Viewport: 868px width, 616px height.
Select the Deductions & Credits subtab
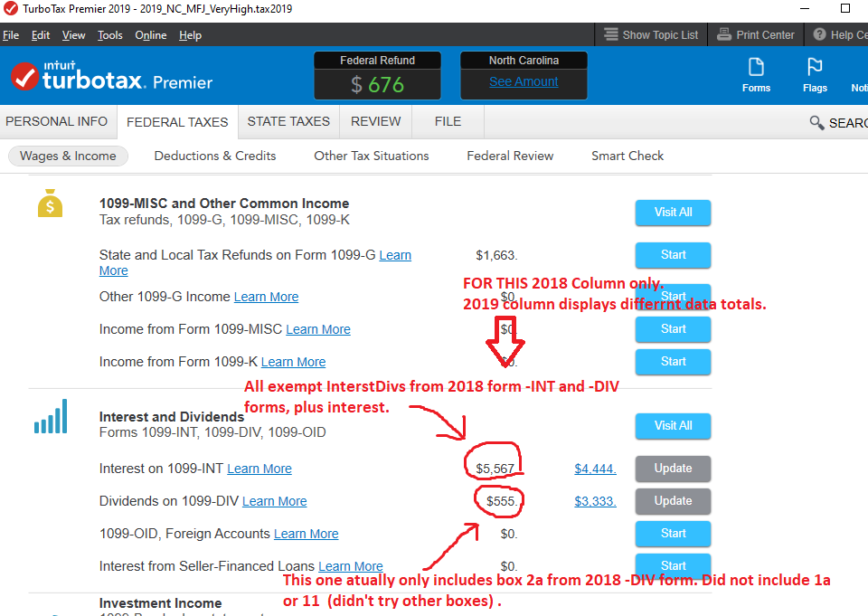[x=215, y=156]
